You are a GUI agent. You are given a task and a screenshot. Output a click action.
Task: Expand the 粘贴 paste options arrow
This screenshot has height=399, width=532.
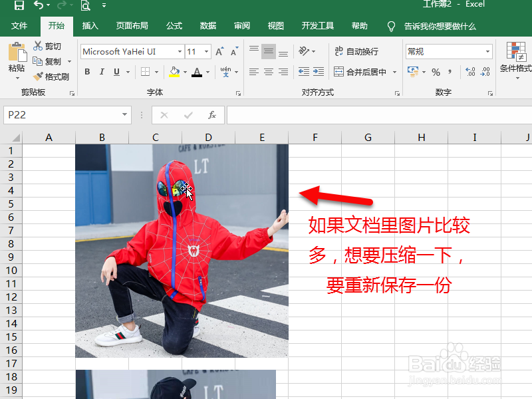[17, 78]
